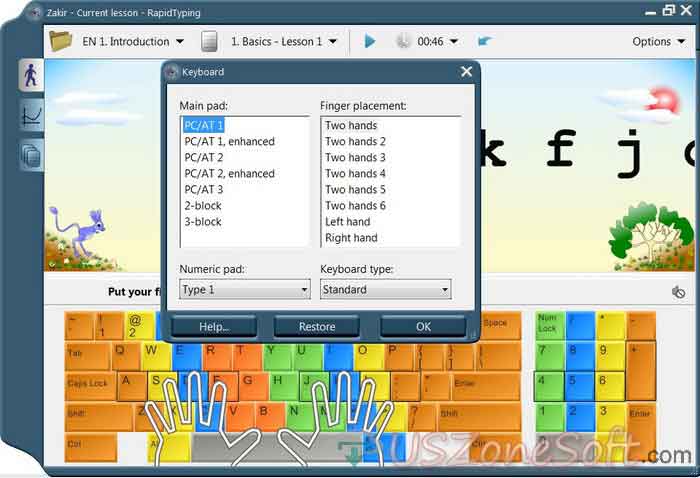This screenshot has width=700, height=478.
Task: Select PC/AT 1 in Main pad list
Action: tap(204, 125)
